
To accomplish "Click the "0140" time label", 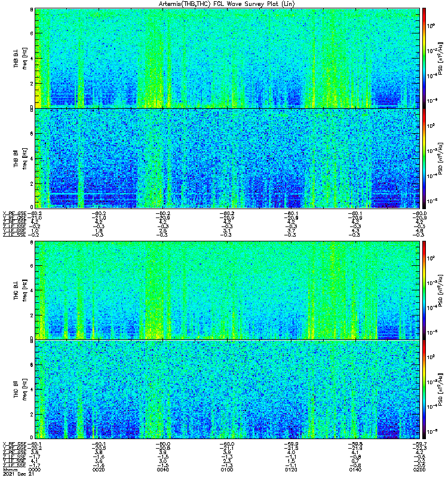I will coord(355,470).
